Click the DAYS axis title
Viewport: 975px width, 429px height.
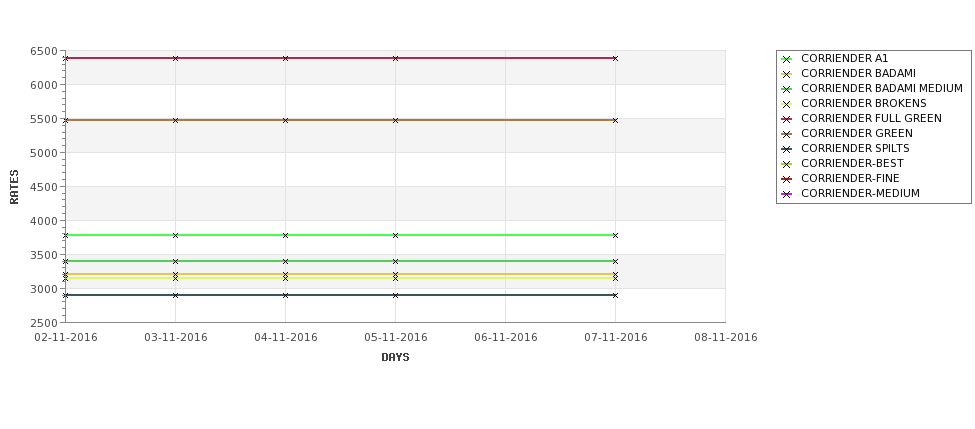click(x=395, y=358)
